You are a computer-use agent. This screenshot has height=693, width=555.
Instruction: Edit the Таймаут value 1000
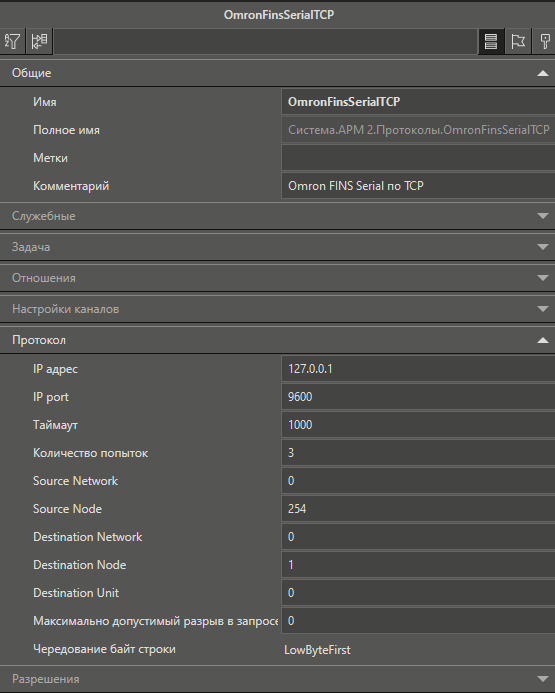coord(418,425)
